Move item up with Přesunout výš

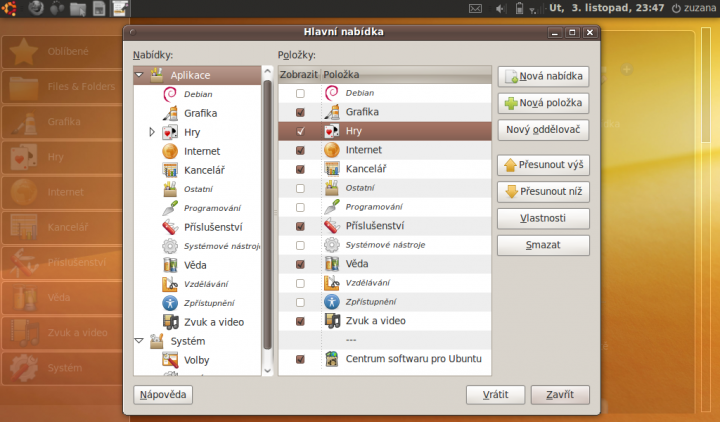pyautogui.click(x=543, y=165)
